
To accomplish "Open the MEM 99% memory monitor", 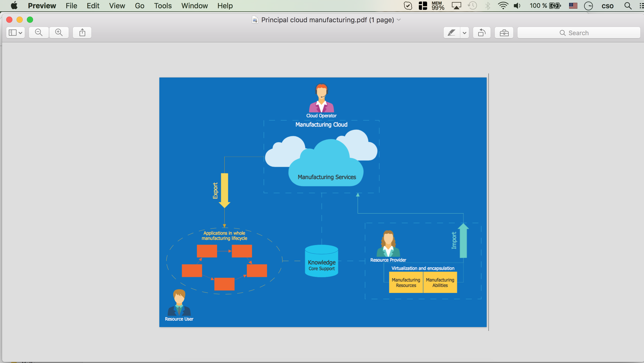I will tap(438, 6).
